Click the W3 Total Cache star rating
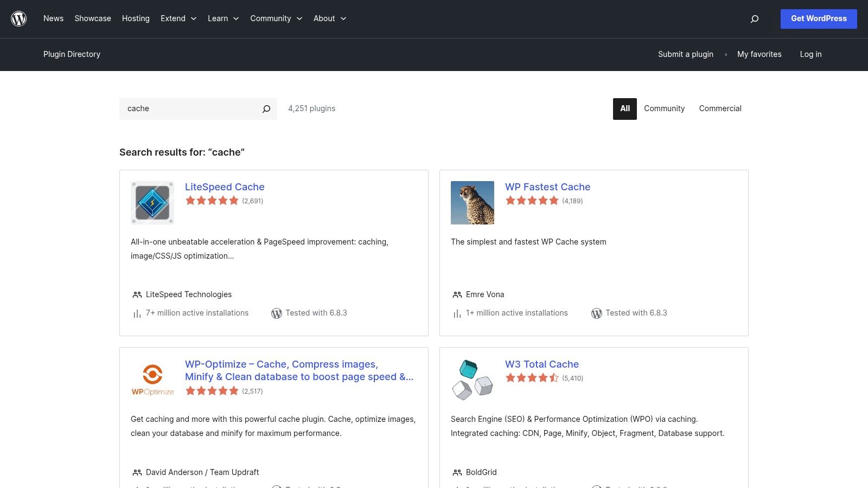Screen dimensions: 868x488 (x=533, y=378)
